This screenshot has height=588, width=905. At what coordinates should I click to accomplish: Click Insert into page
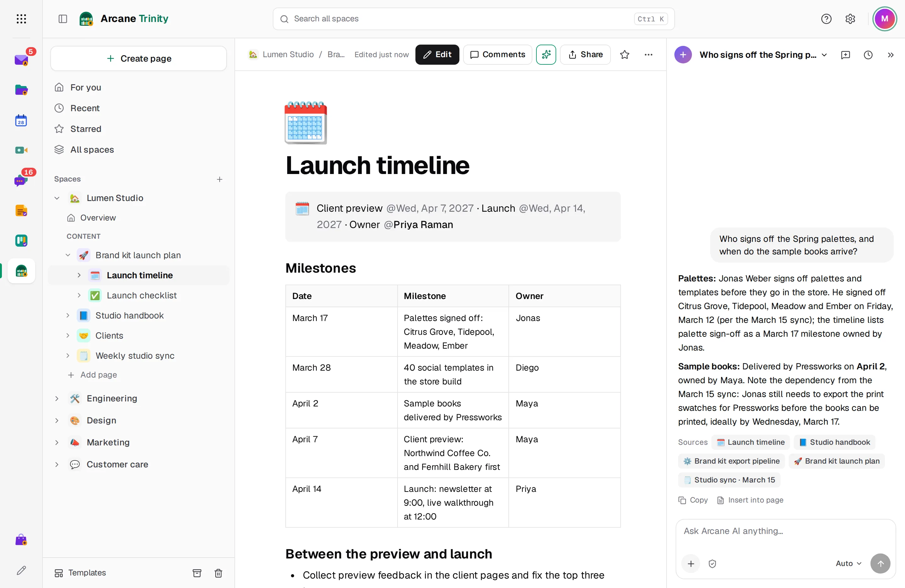[x=750, y=500]
